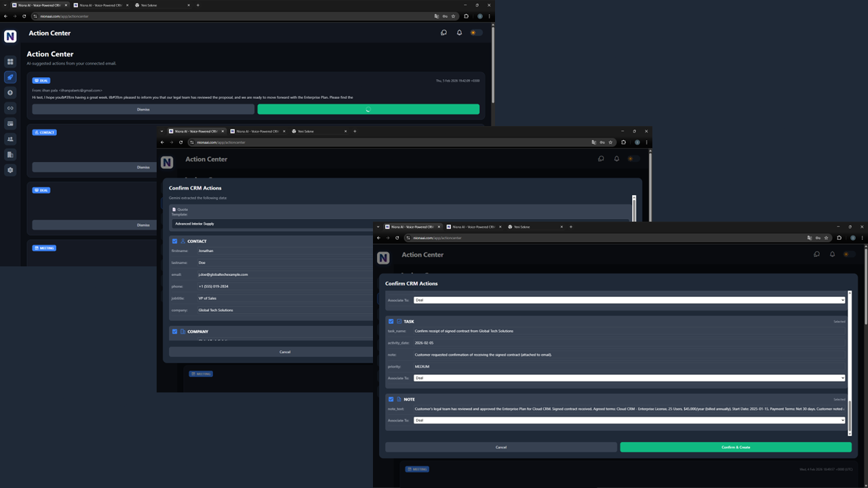Switch to second Niona AI tab in front window

tap(475, 227)
